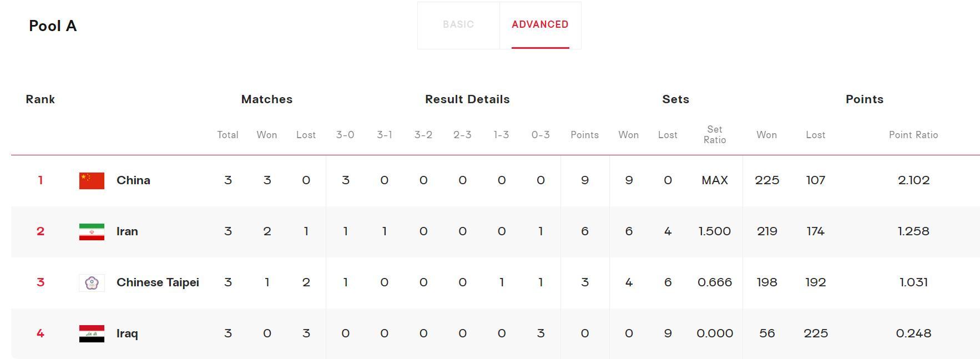Click Iran's 1.258 point ratio value
The height and width of the screenshot is (359, 980).
pyautogui.click(x=913, y=231)
